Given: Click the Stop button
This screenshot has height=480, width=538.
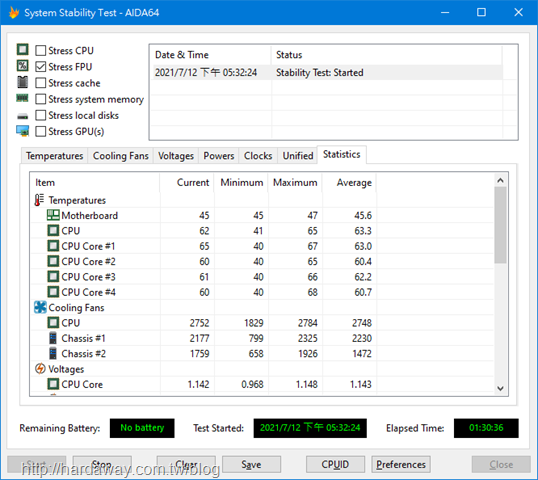Looking at the screenshot, I should pos(102,464).
